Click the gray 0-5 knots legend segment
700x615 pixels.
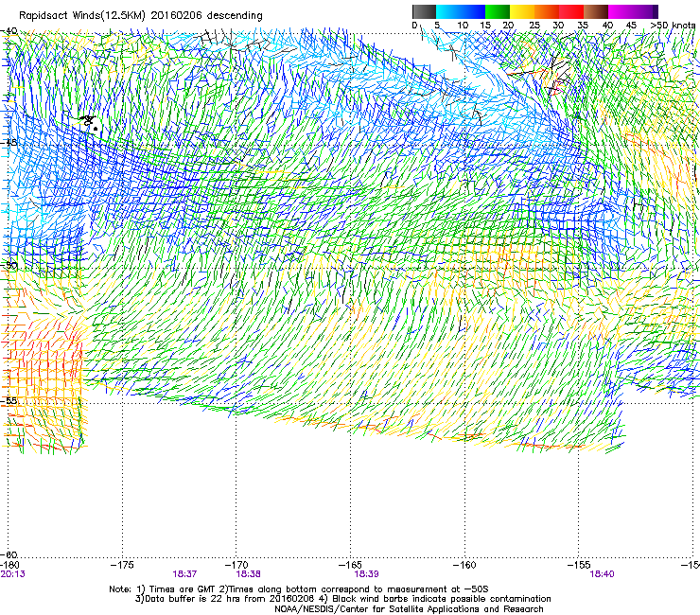(424, 11)
